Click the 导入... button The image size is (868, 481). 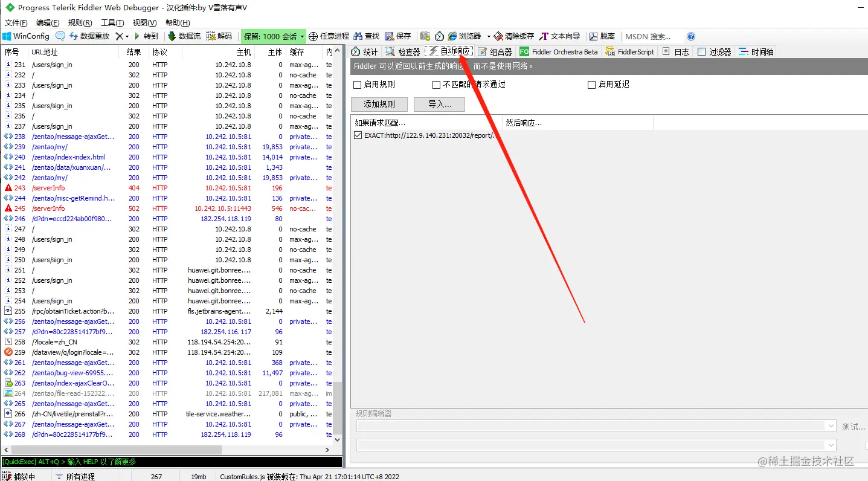tap(440, 104)
